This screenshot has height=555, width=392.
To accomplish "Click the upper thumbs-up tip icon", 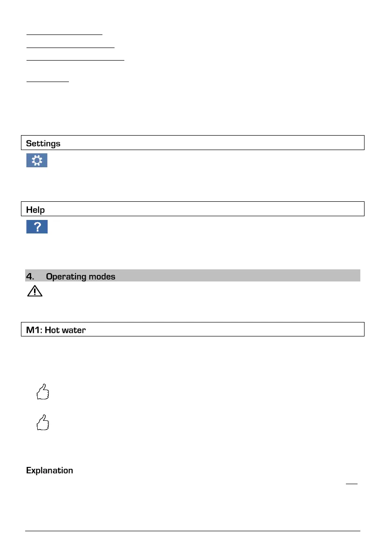I will coord(43,392).
